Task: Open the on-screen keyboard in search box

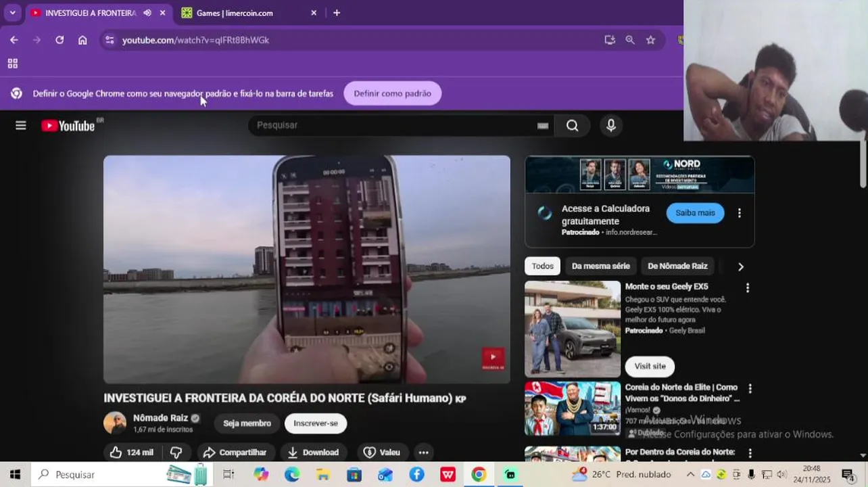Action: point(543,125)
